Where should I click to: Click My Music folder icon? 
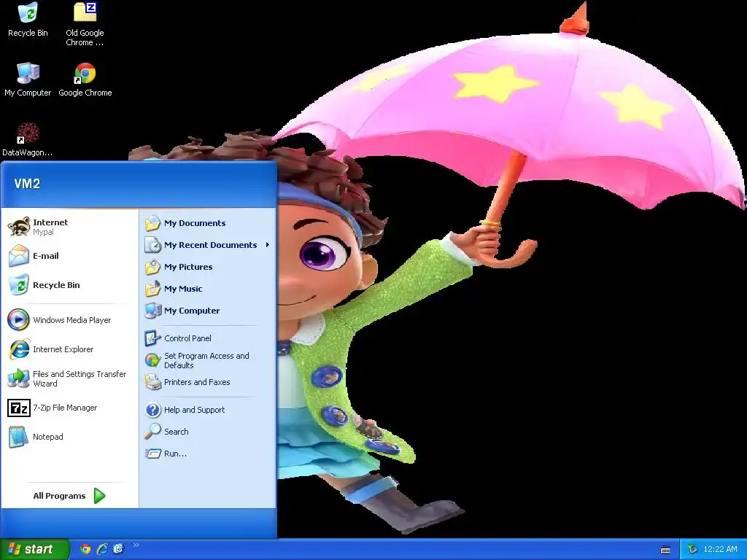tap(153, 289)
